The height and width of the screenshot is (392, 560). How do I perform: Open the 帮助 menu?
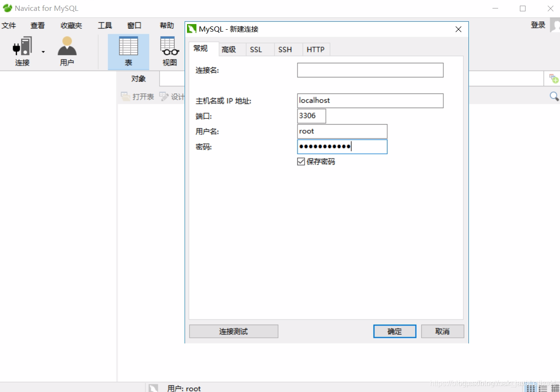click(167, 25)
